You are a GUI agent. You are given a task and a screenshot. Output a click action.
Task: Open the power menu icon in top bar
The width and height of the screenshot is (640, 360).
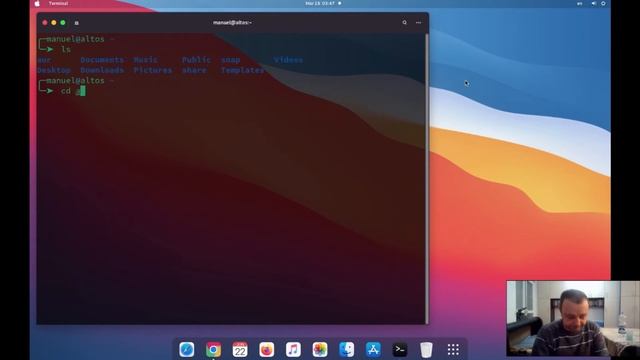(603, 3)
